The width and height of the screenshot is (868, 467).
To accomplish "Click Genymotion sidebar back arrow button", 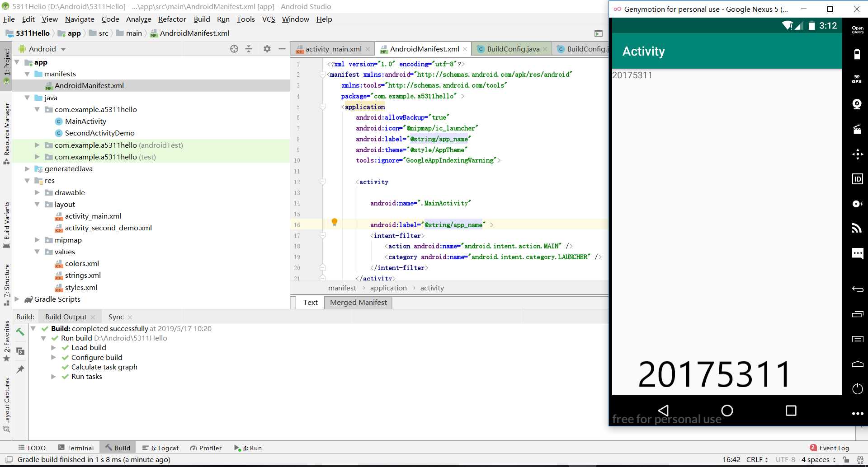I will (857, 289).
